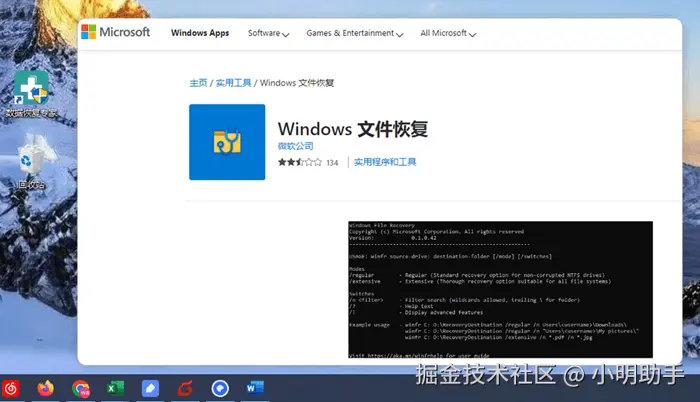Image resolution: width=700 pixels, height=402 pixels.
Task: Go to 主页 breadcrumb link
Action: point(198,83)
